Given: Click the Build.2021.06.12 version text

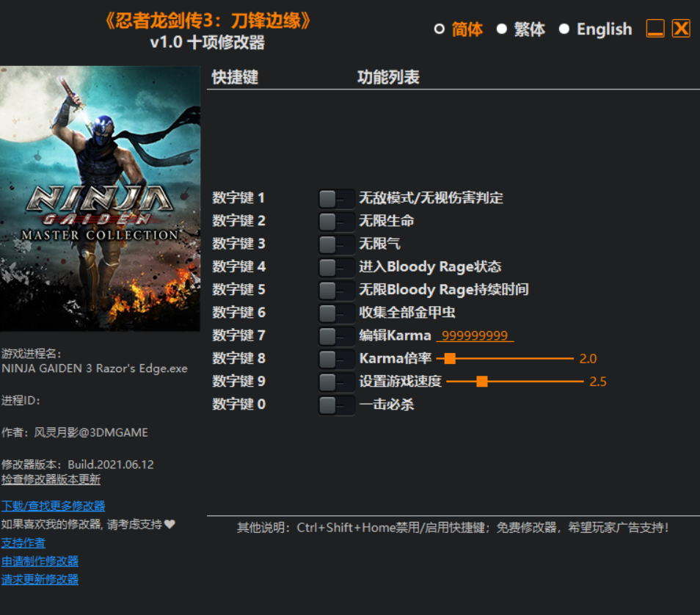Looking at the screenshot, I should (x=111, y=465).
